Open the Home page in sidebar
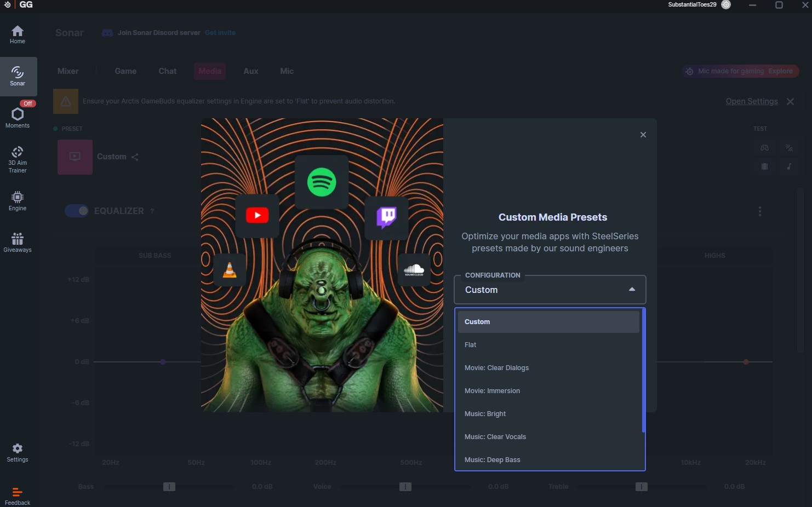Image resolution: width=812 pixels, height=507 pixels. (18, 34)
